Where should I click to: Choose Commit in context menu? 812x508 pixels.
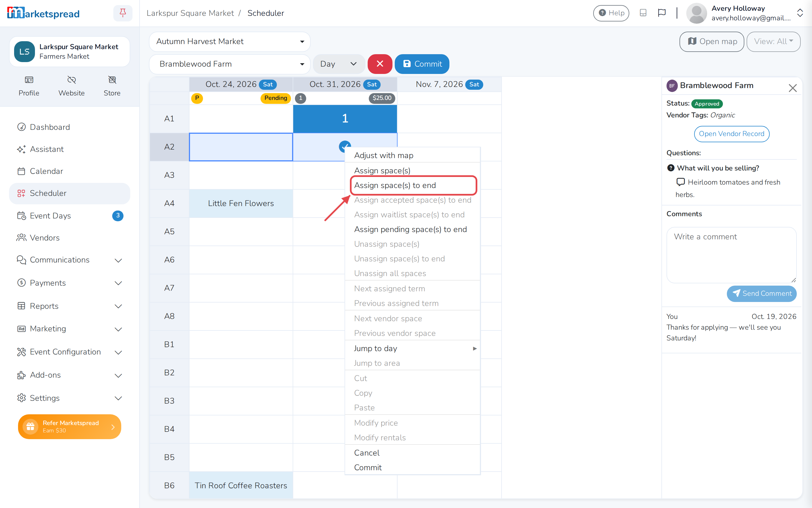[412, 467]
